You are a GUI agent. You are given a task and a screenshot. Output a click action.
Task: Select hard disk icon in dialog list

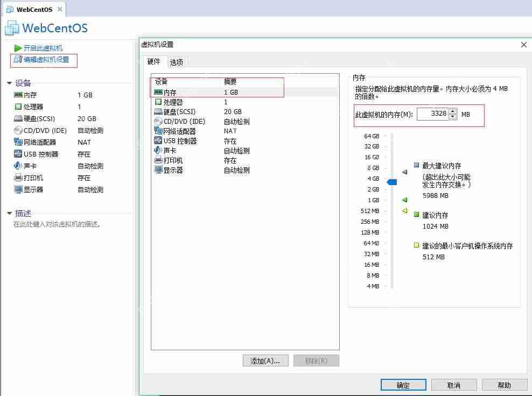pos(158,111)
